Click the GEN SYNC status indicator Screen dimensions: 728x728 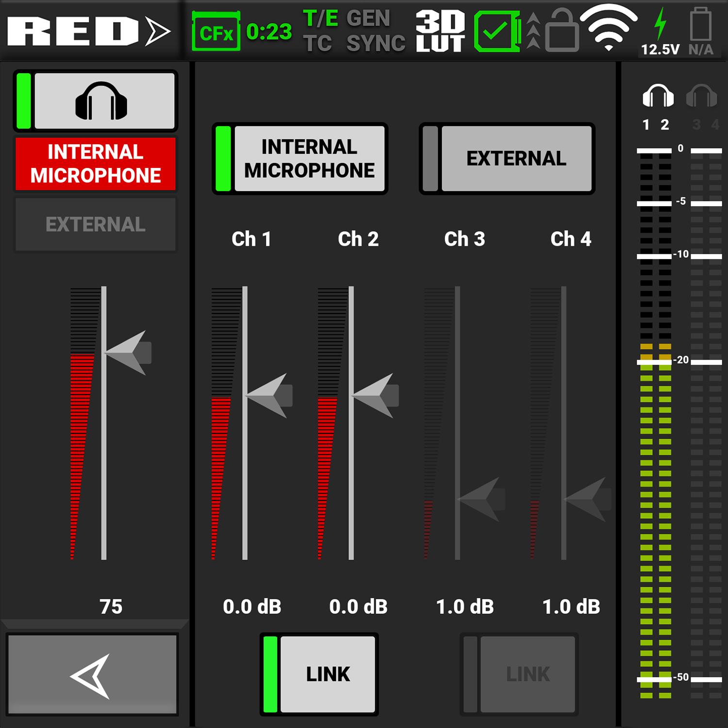(x=375, y=32)
